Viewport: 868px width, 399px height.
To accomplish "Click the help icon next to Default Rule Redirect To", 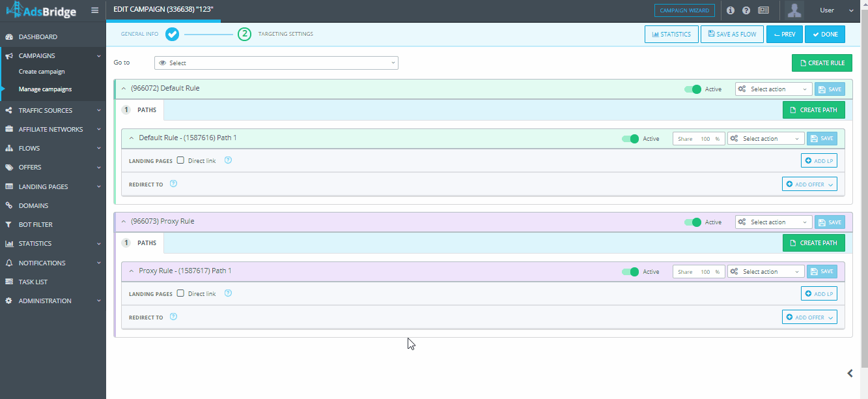I will coord(173,184).
